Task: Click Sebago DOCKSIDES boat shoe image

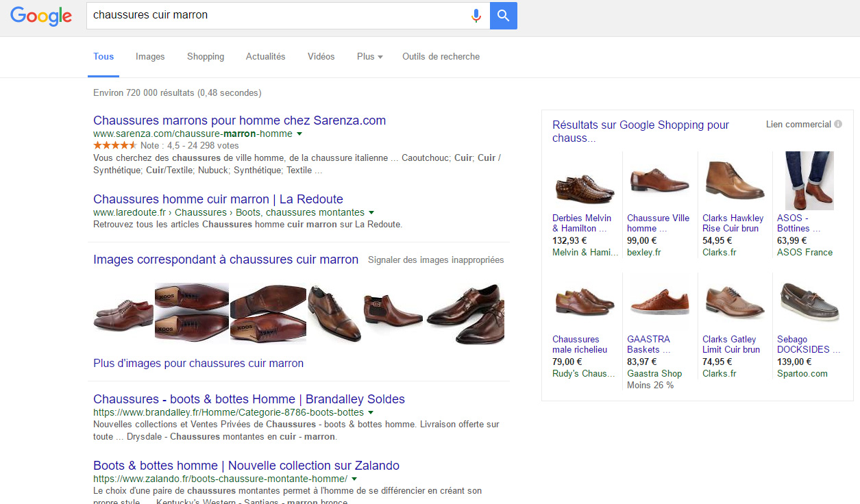Action: [809, 302]
